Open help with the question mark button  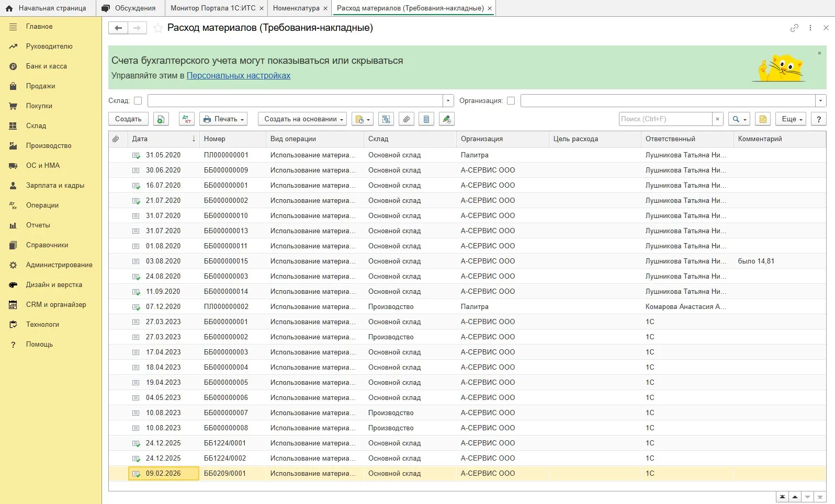point(819,119)
